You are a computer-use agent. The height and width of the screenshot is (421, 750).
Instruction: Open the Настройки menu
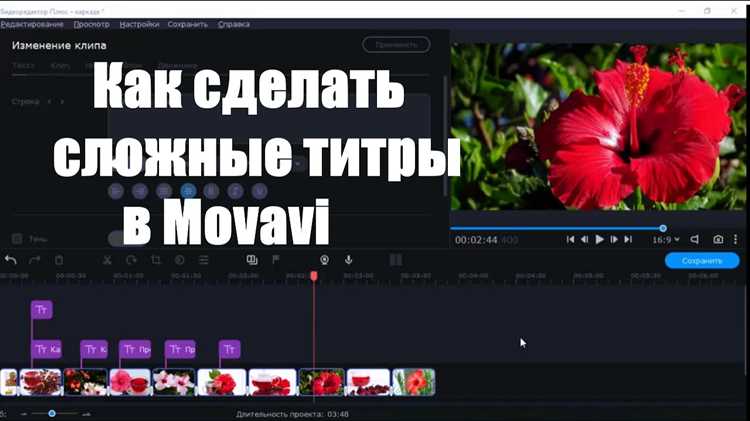pyautogui.click(x=139, y=24)
